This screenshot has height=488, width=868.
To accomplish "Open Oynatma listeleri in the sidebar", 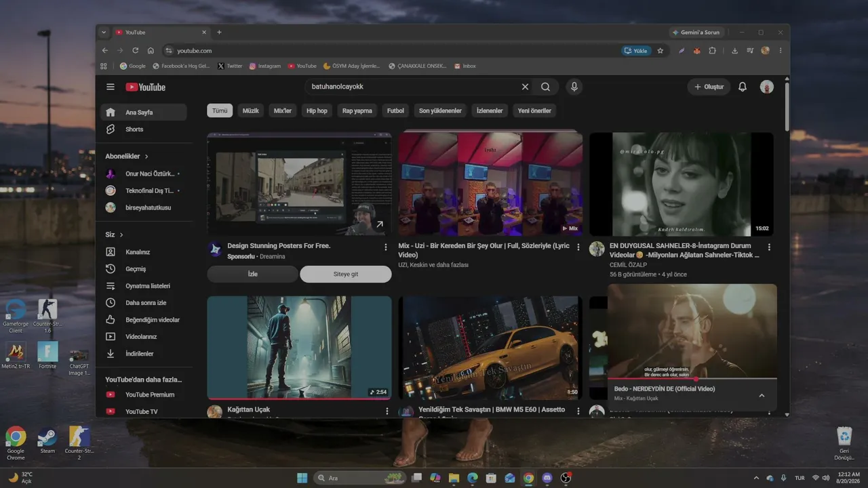I will (x=144, y=286).
